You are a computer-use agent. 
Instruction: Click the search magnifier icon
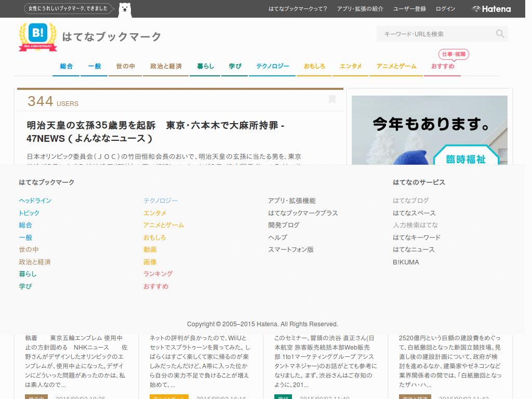500,34
